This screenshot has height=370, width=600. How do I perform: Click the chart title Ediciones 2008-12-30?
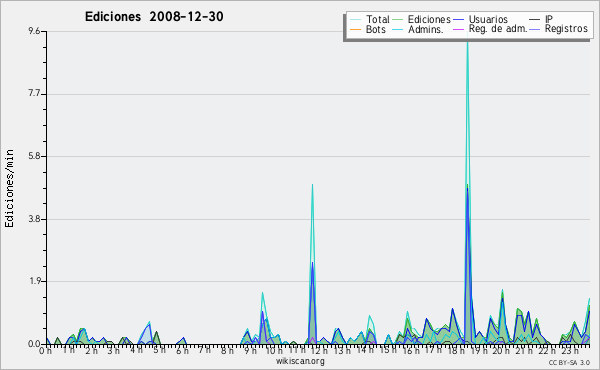[x=154, y=16]
